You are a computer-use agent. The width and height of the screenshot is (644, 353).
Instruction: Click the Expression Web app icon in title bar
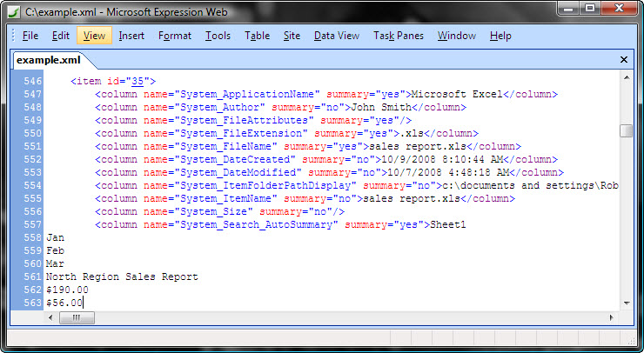tap(14, 12)
